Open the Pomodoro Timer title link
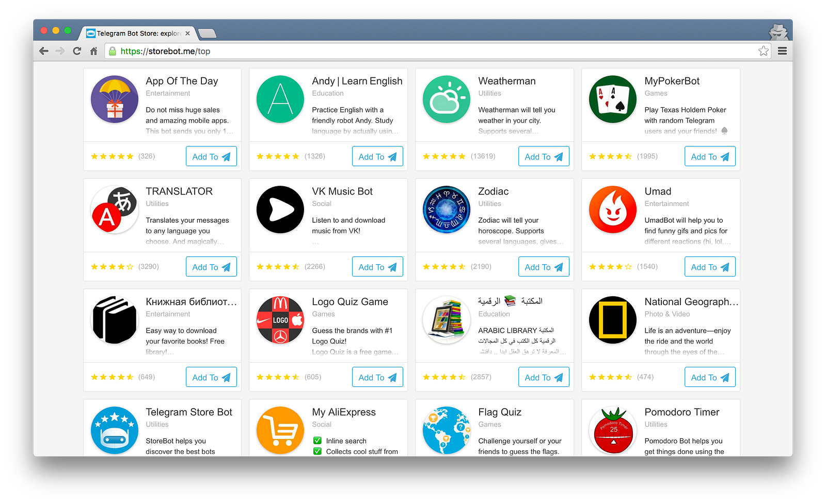The height and width of the screenshot is (504, 826). [x=682, y=412]
